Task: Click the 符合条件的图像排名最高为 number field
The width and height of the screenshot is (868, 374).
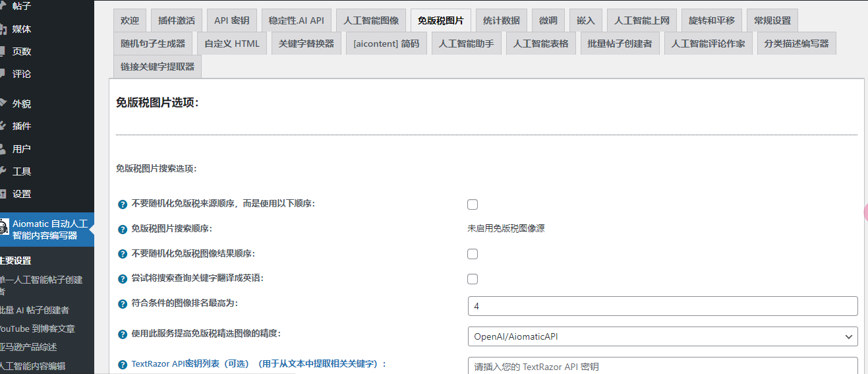Action: (x=662, y=306)
